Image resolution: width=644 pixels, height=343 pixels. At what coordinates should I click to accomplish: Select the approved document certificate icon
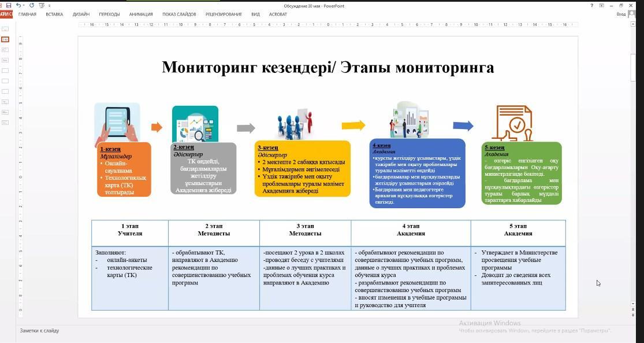tap(514, 123)
